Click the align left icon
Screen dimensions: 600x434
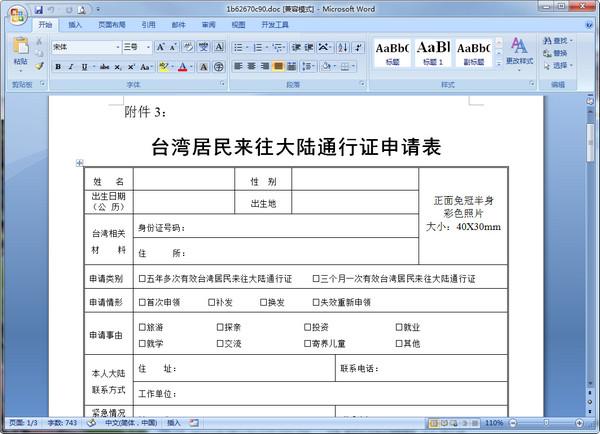238,67
